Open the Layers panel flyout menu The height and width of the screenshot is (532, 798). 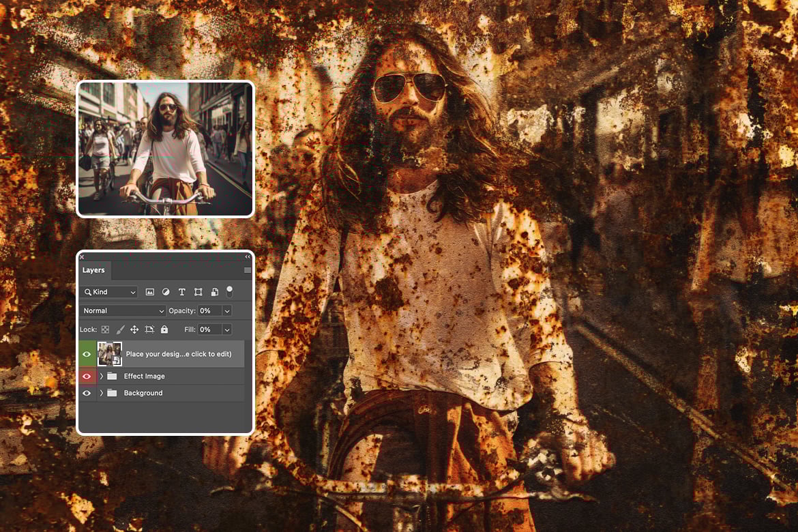pos(248,270)
